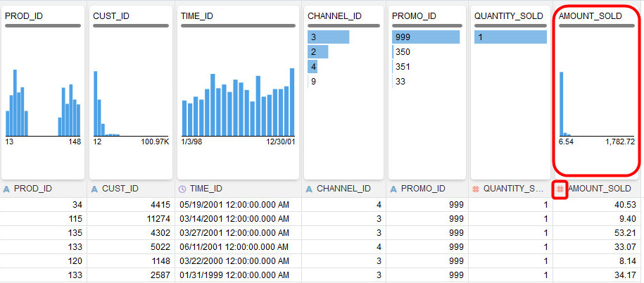Select value 351 in PROMO_ID card
The width and height of the screenshot is (644, 283).
click(402, 67)
